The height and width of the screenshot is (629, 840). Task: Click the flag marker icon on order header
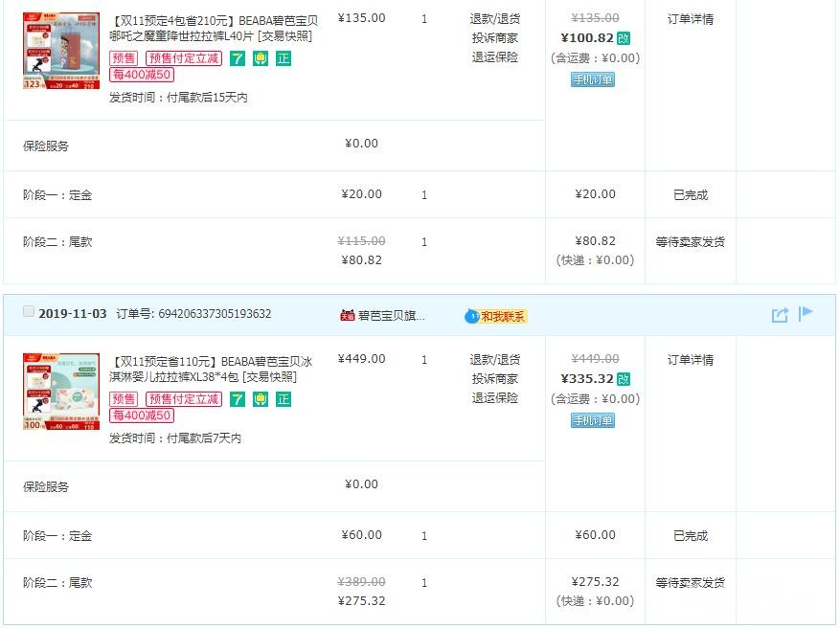[806, 313]
